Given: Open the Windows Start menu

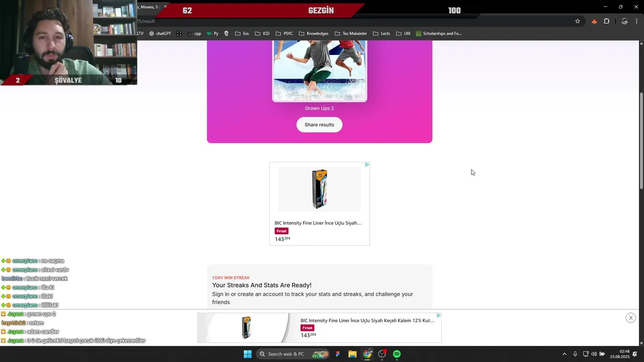Looking at the screenshot, I should [248, 354].
